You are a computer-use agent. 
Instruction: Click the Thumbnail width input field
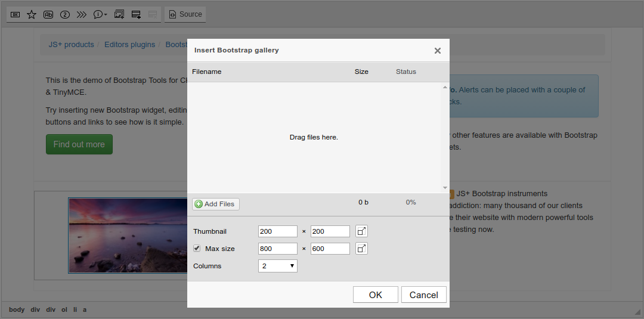[x=277, y=231]
